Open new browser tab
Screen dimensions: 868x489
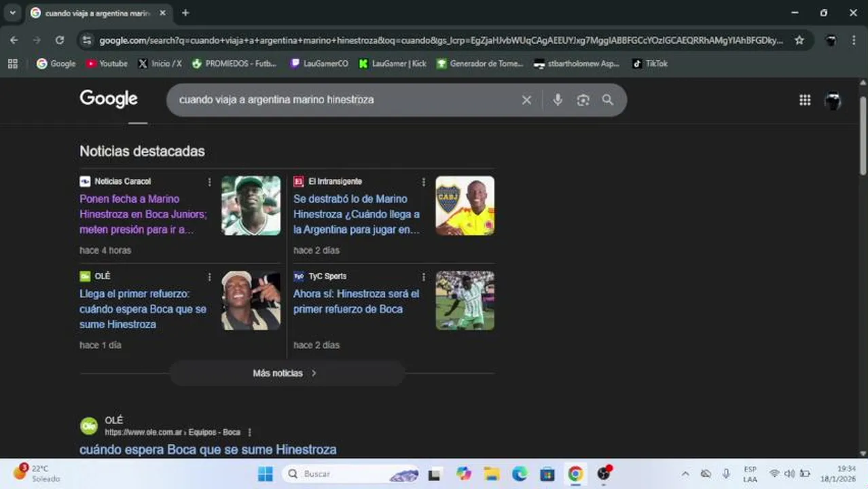(x=185, y=13)
